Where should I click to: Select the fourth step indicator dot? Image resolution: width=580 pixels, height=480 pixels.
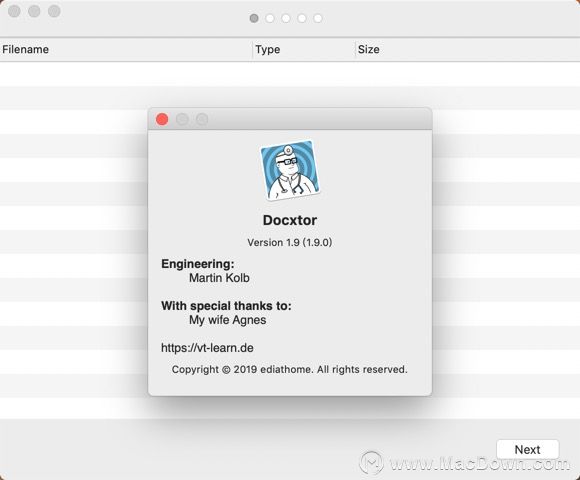click(x=302, y=18)
